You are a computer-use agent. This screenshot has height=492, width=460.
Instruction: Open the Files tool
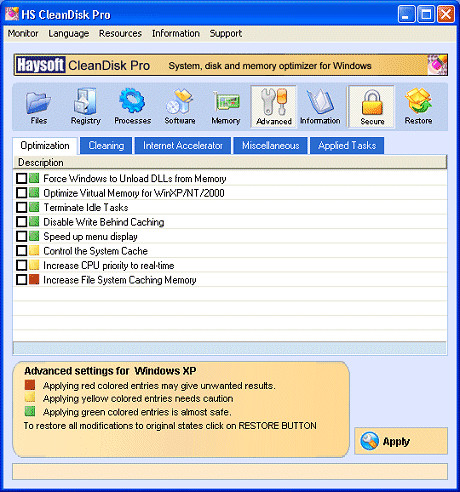tap(39, 107)
